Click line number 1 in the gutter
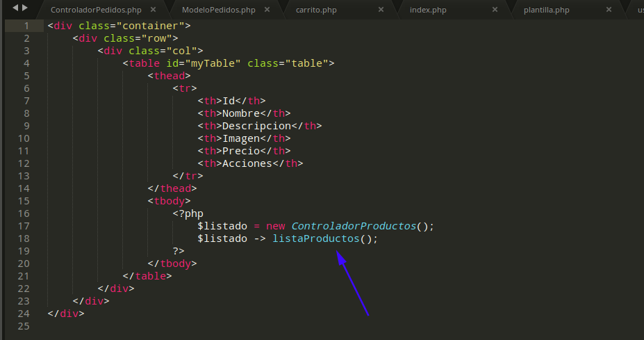Viewport: 644px width, 340px height. click(x=26, y=26)
